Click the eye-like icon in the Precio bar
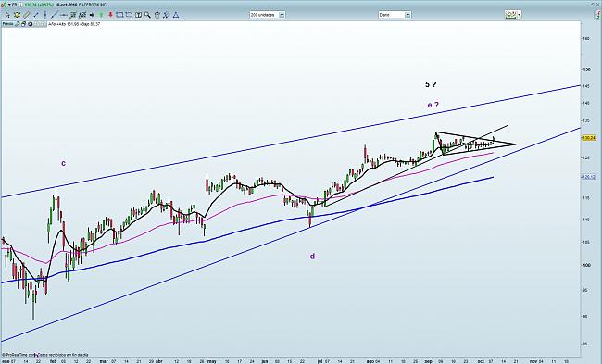 (x=31, y=24)
